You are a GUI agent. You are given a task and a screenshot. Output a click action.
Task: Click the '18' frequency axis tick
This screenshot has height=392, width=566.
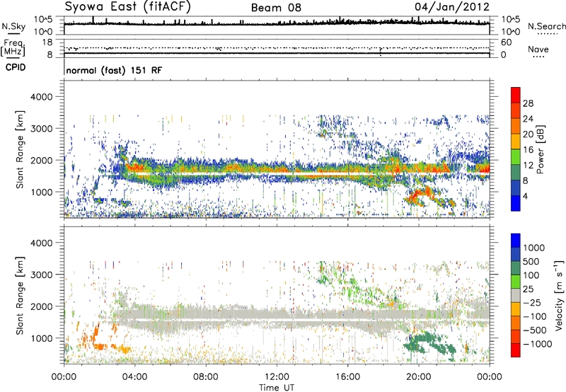[x=47, y=42]
